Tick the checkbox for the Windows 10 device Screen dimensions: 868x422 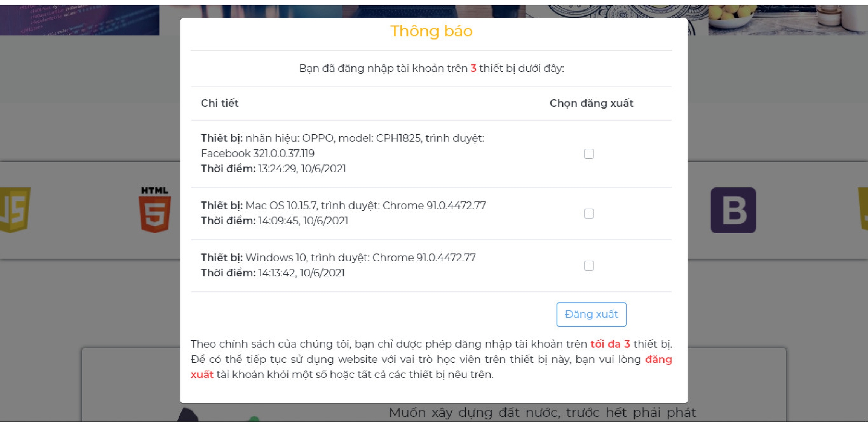coord(589,265)
